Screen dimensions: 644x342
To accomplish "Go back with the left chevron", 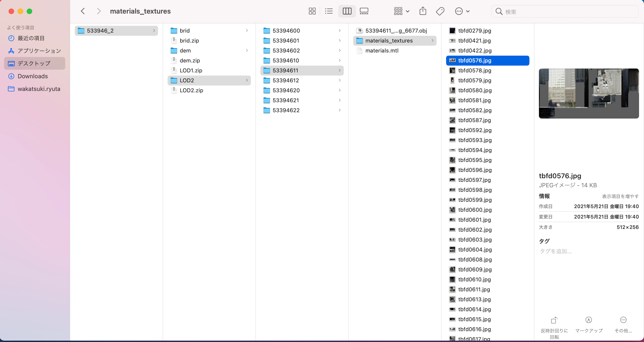I will pos(83,11).
